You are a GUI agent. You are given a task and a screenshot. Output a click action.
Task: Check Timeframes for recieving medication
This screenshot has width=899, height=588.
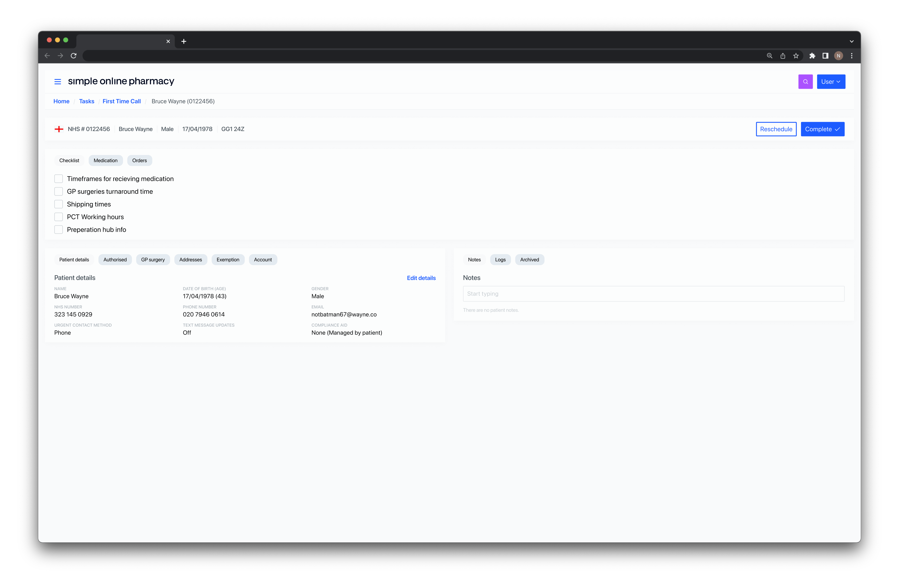point(59,178)
